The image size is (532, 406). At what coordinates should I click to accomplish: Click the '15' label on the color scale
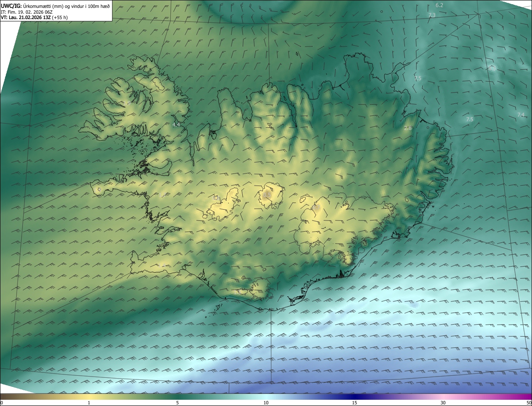coord(355,403)
